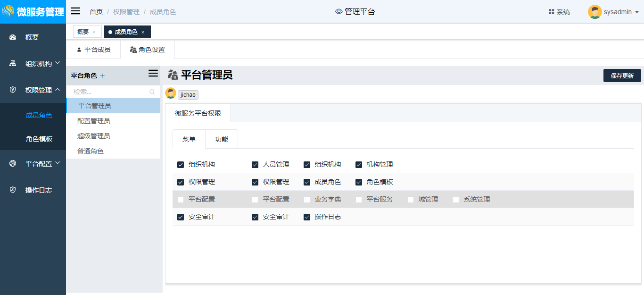The width and height of the screenshot is (644, 295).
Task: Go to 首页 breadcrumb link
Action: click(x=96, y=12)
